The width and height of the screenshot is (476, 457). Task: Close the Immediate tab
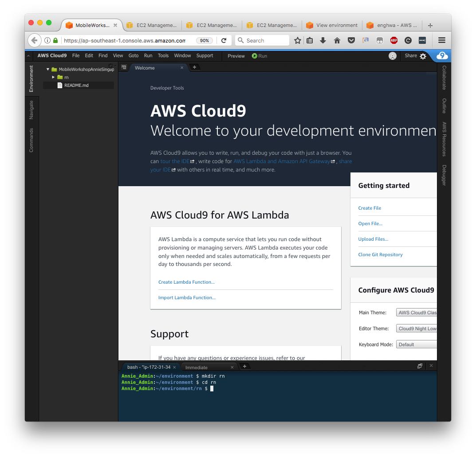tap(232, 367)
